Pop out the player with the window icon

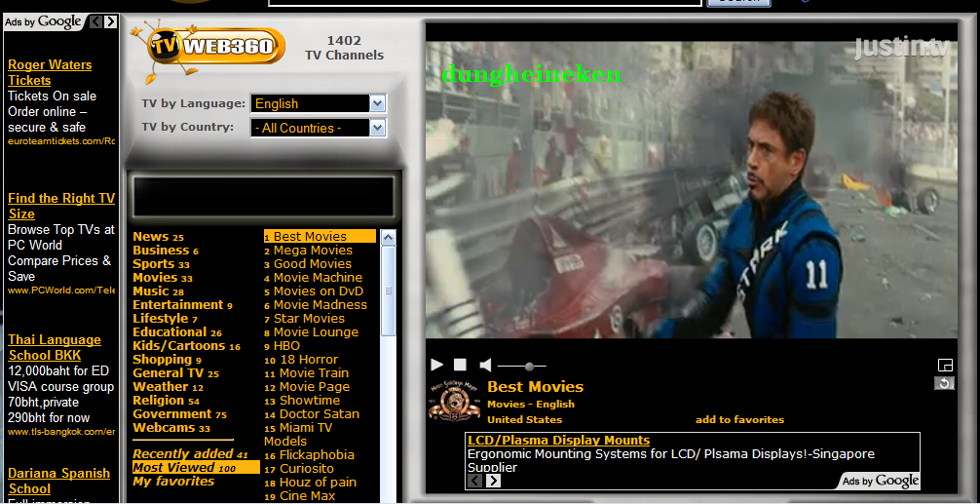pos(945,366)
